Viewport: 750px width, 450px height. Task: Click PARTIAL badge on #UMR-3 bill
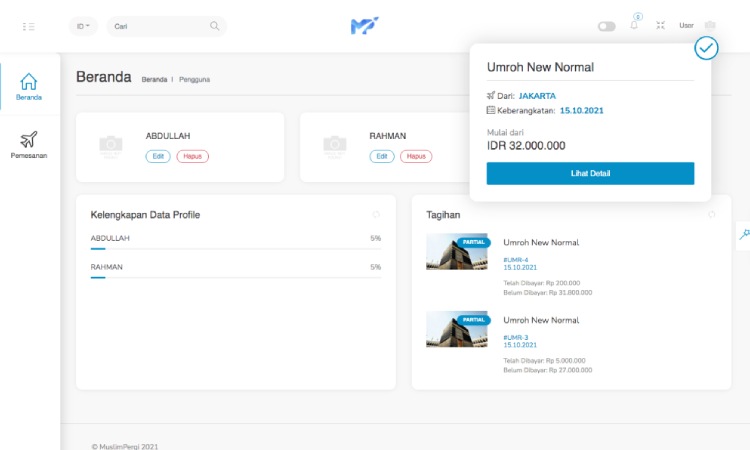(x=474, y=319)
